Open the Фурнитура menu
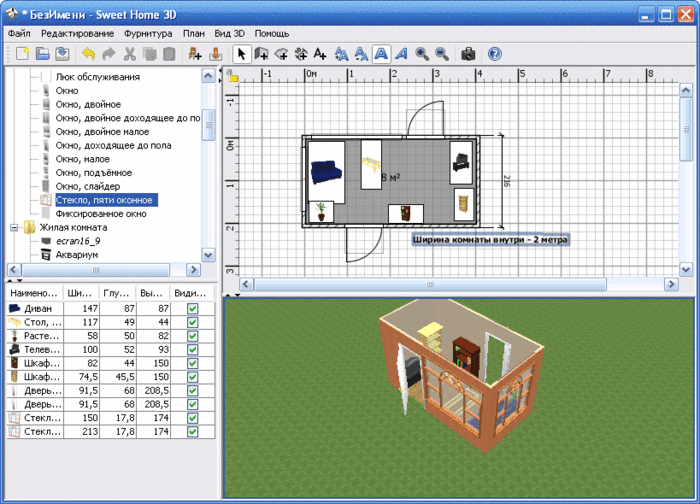The height and width of the screenshot is (504, 700). pos(148,33)
